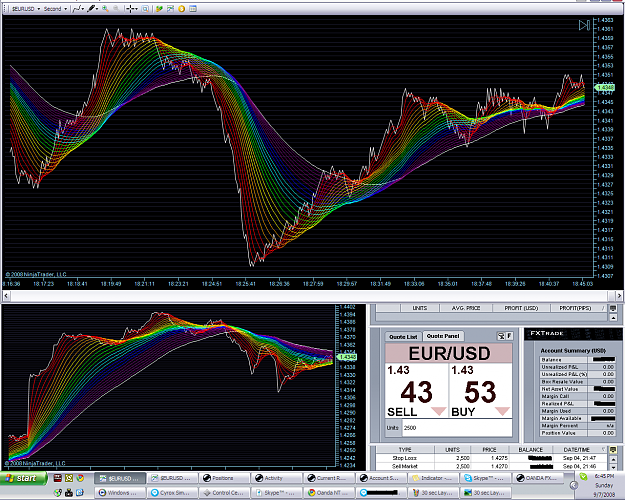Sort activity by PRICE column header

[x=489, y=449]
